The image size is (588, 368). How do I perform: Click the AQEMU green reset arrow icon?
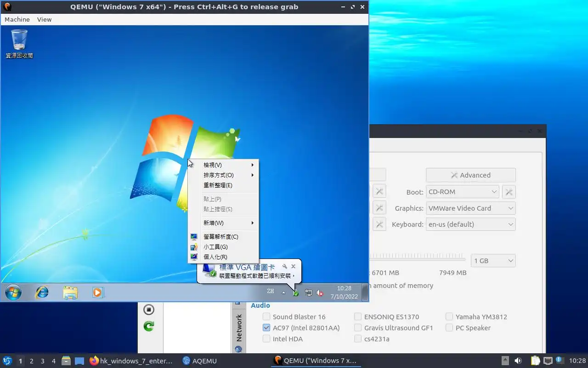[x=148, y=326]
